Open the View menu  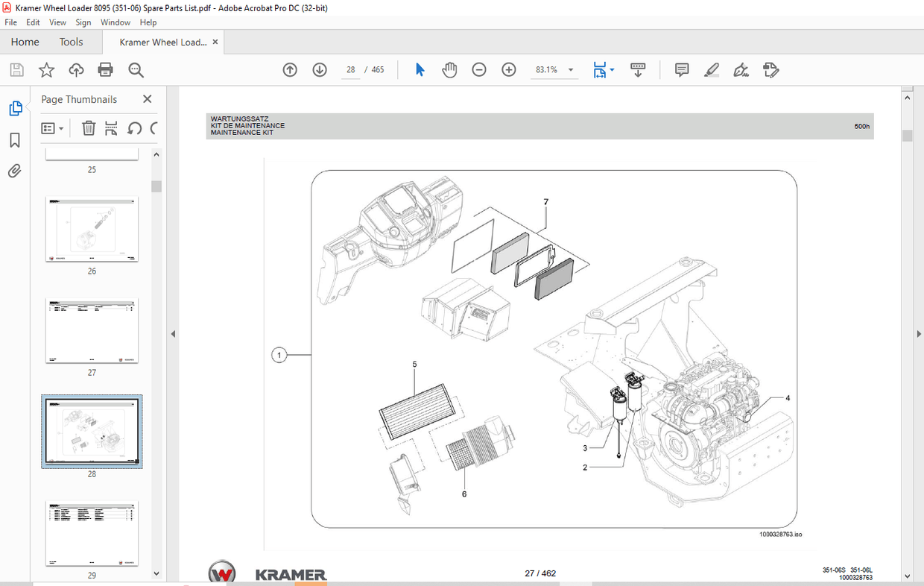coord(57,22)
